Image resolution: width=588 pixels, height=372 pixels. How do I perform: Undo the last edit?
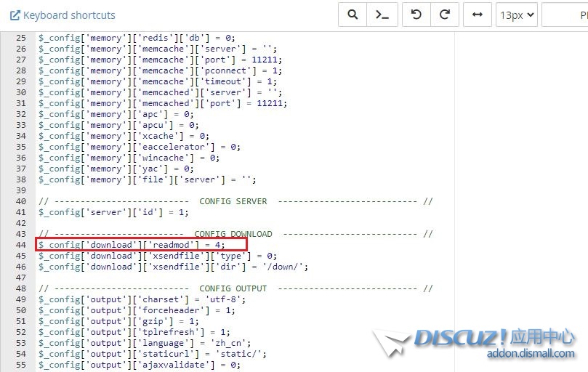tap(416, 15)
